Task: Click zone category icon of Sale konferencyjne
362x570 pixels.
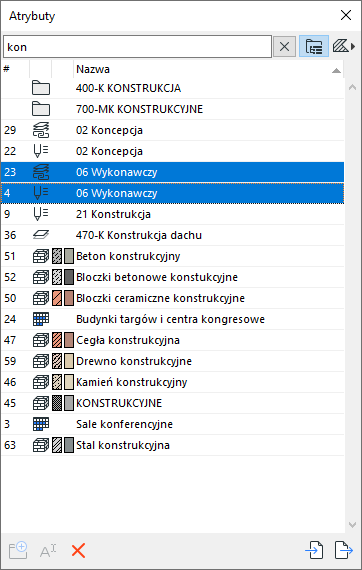Action: (x=41, y=424)
